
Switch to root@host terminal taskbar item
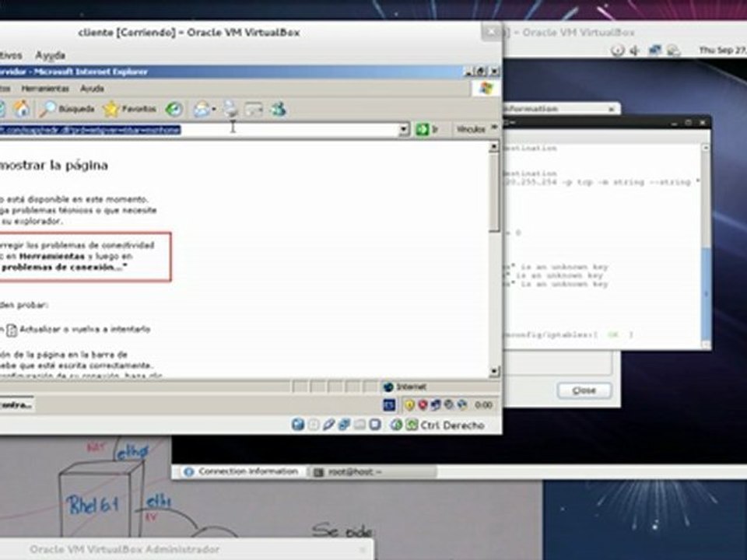pyautogui.click(x=372, y=472)
